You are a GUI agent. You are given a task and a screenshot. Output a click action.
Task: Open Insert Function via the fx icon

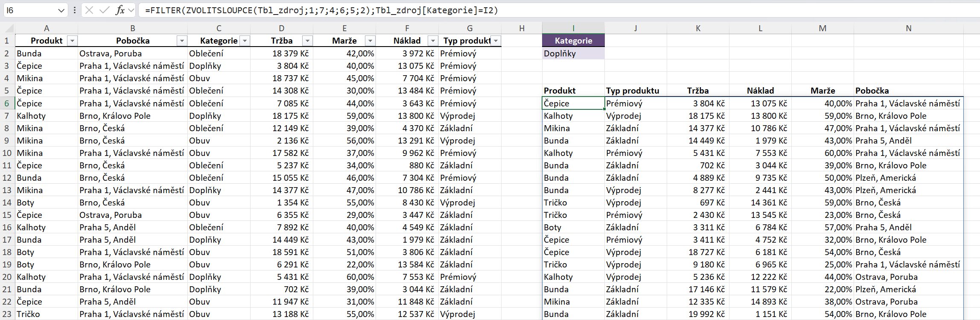pyautogui.click(x=120, y=10)
